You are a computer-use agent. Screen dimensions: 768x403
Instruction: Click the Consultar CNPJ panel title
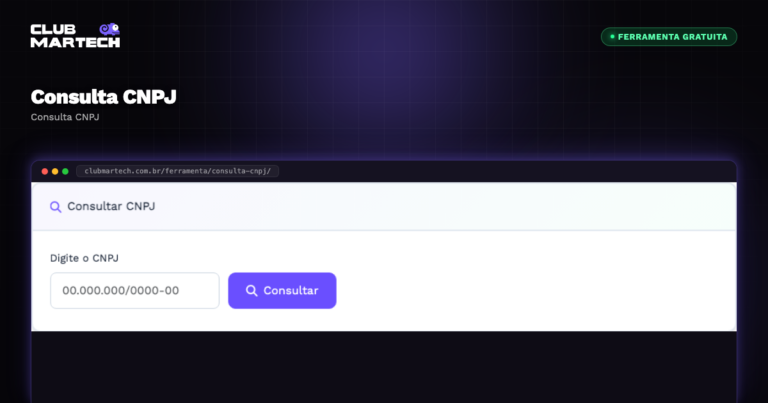(111, 206)
